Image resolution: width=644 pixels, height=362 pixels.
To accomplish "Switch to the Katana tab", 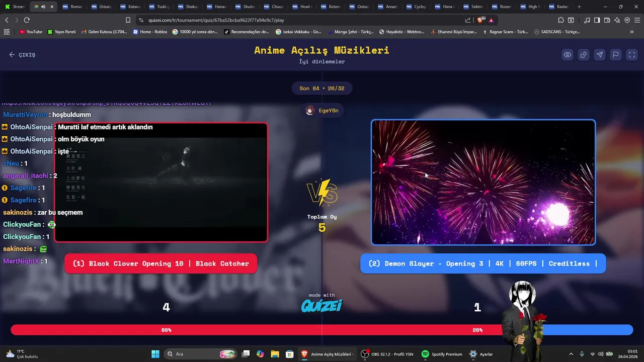I will [130, 7].
